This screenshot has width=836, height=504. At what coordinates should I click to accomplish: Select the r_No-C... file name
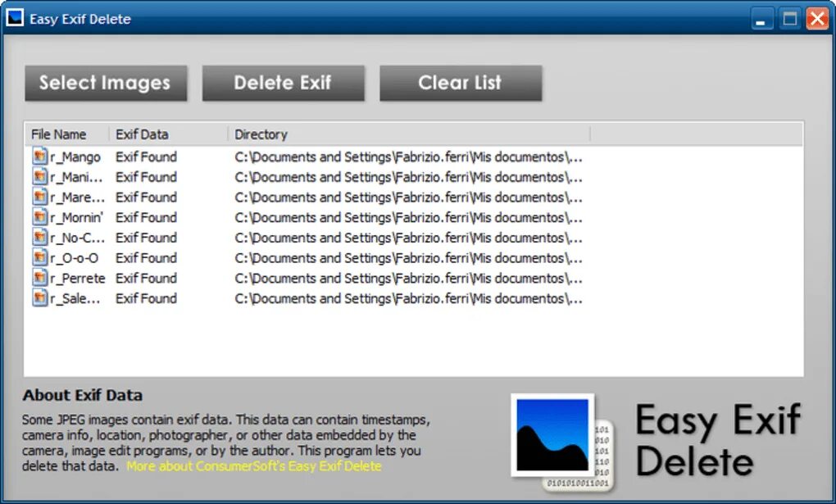77,238
